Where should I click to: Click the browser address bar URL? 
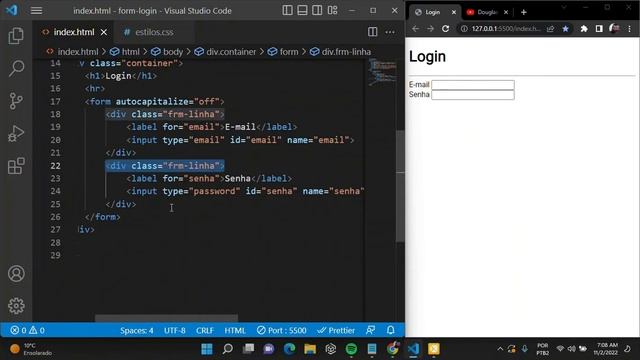506,29
